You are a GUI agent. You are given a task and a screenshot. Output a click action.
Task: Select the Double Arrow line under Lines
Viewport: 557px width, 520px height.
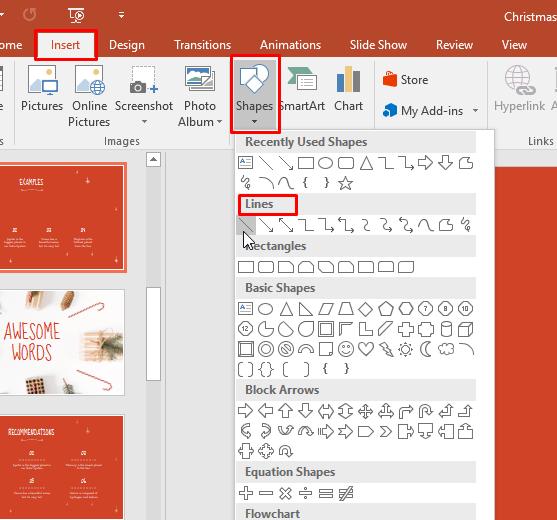[x=286, y=225]
